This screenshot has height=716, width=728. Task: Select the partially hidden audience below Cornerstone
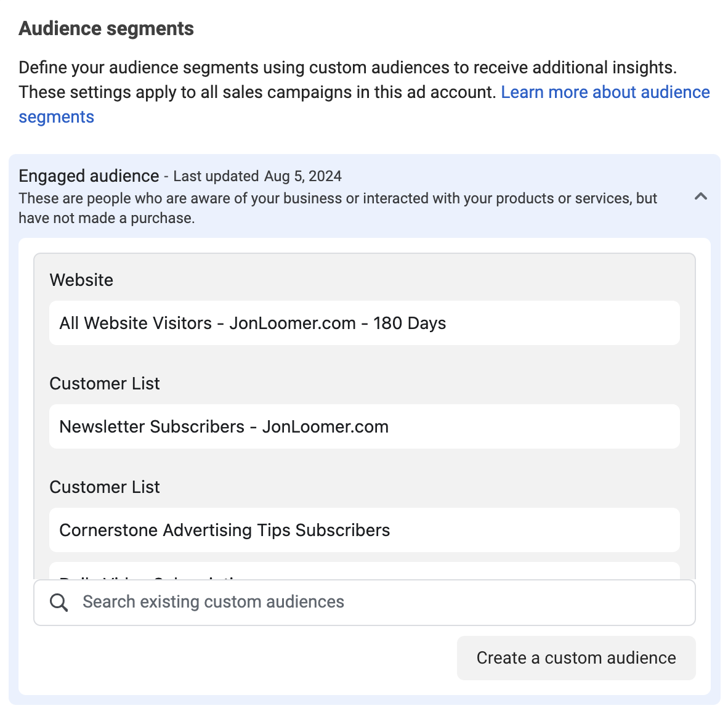[365, 571]
